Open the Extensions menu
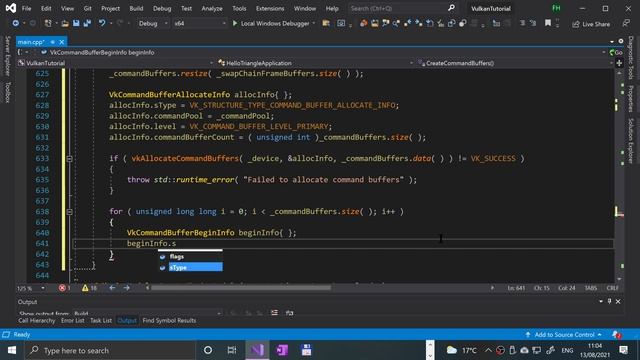The width and height of the screenshot is (640, 360). (270, 8)
